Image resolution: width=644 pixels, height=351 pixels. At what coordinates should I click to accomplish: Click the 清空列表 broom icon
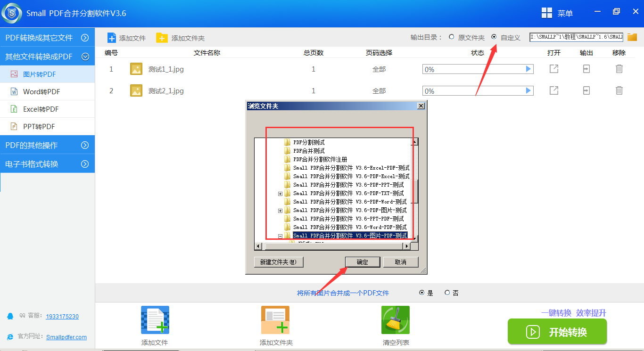coord(396,320)
